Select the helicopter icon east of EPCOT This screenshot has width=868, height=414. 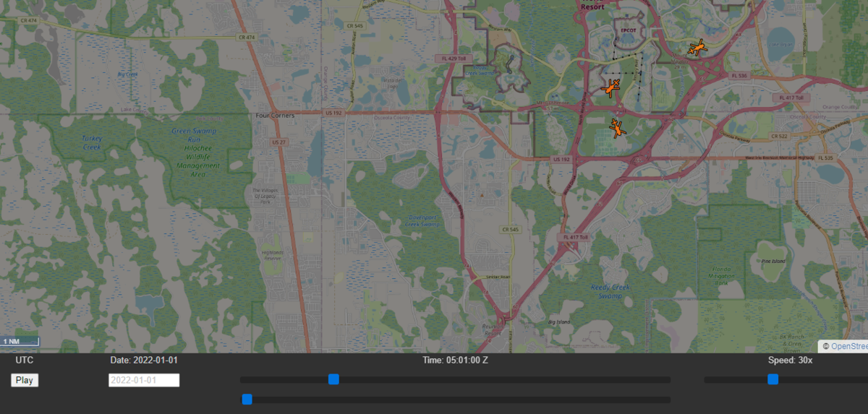[697, 48]
